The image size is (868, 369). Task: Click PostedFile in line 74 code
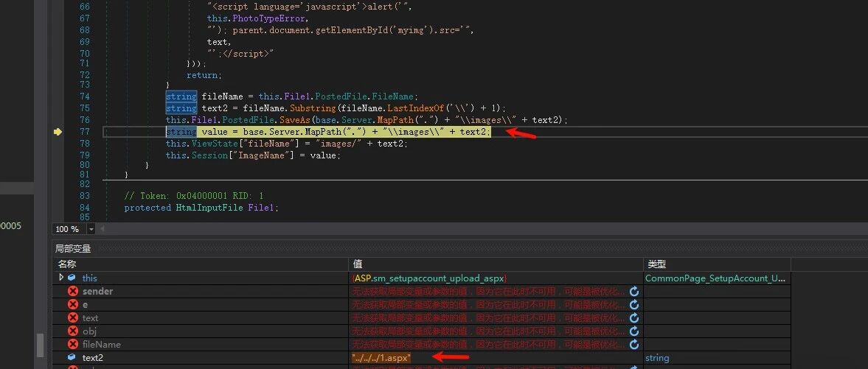pyautogui.click(x=341, y=96)
